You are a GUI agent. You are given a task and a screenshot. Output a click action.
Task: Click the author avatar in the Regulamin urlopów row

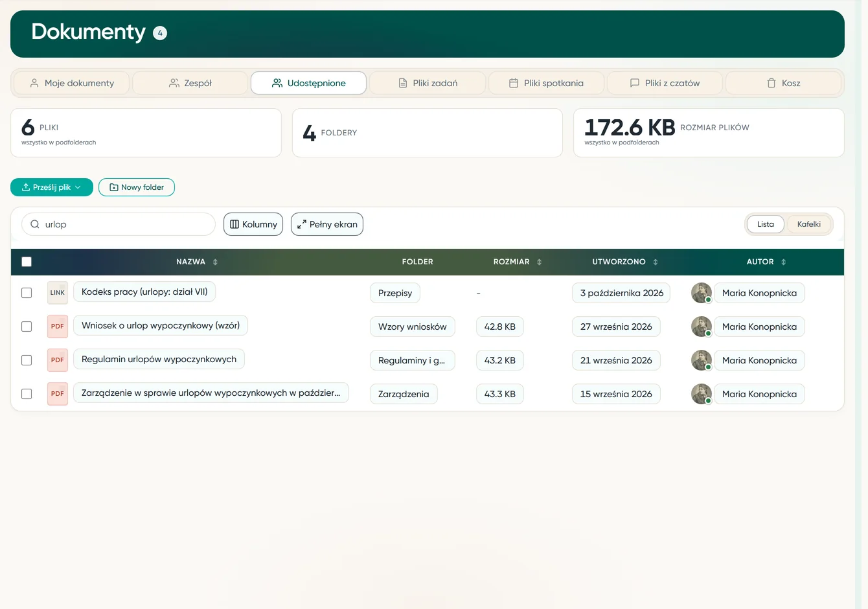(702, 360)
